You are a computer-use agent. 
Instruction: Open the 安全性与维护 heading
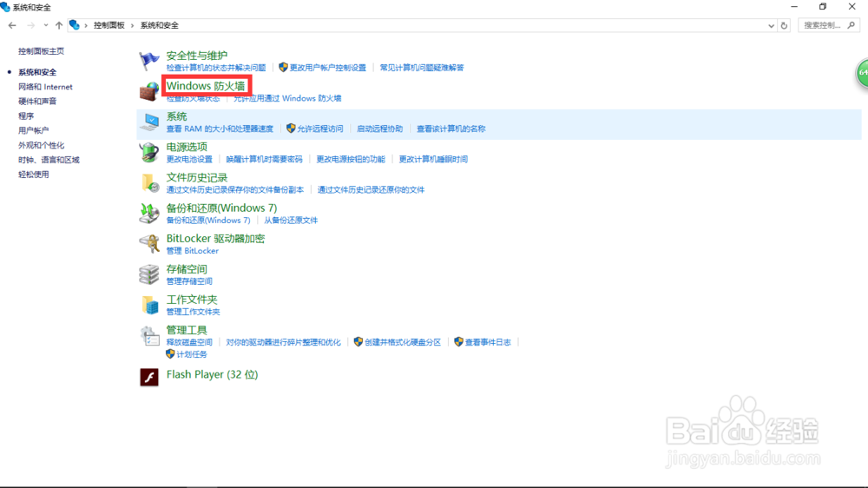196,56
